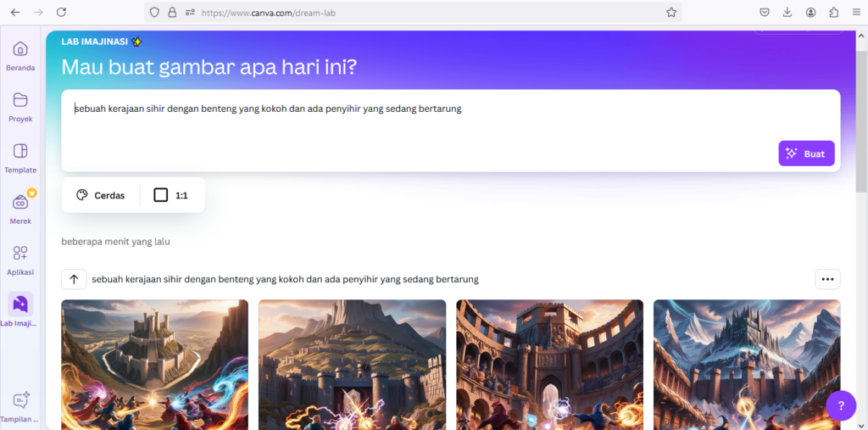Open the Beranda home icon in sidebar
This screenshot has height=430, width=868.
pos(20,49)
